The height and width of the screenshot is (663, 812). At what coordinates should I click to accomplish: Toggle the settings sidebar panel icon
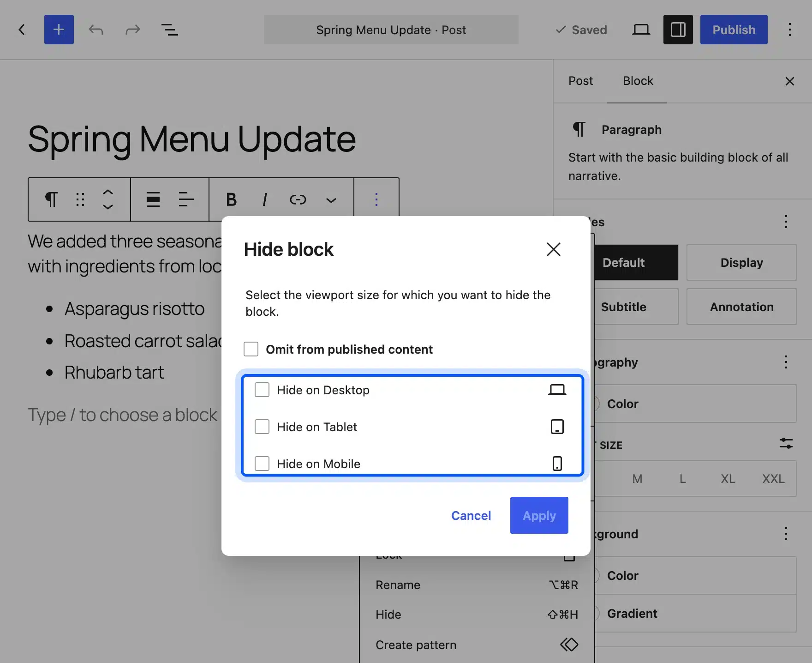pos(678,30)
